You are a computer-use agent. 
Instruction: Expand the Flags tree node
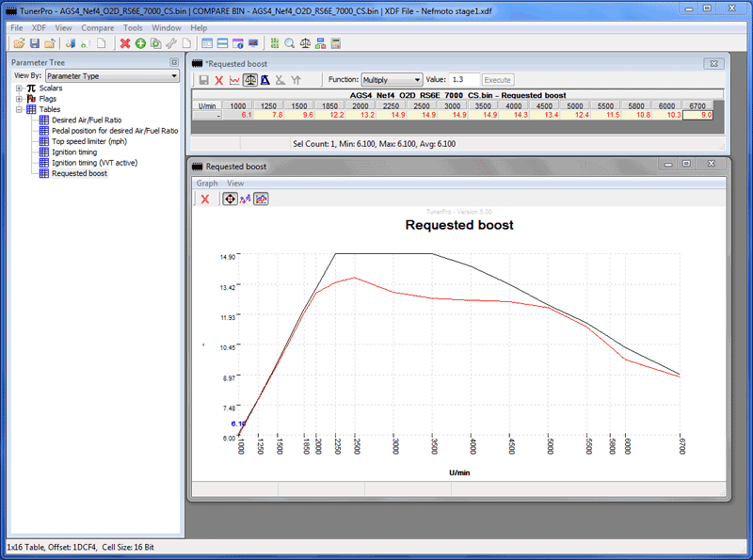[x=19, y=99]
